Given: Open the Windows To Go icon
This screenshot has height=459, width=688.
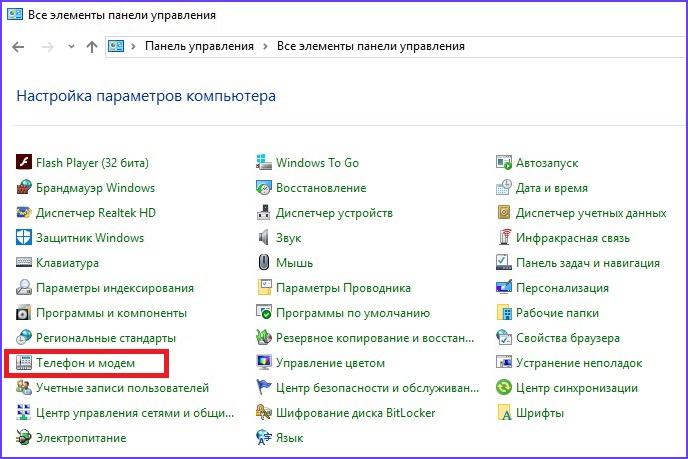Looking at the screenshot, I should [264, 162].
